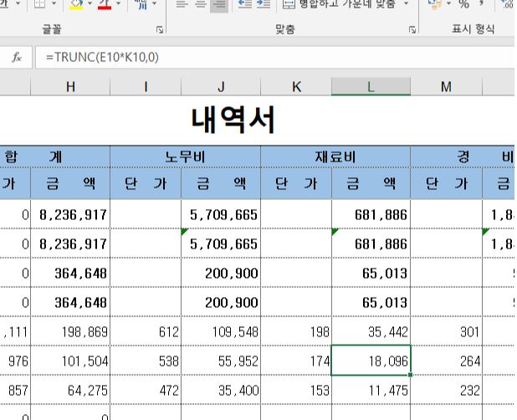This screenshot has width=517, height=420.
Task: Click the 노무비 header cell
Action: point(186,156)
